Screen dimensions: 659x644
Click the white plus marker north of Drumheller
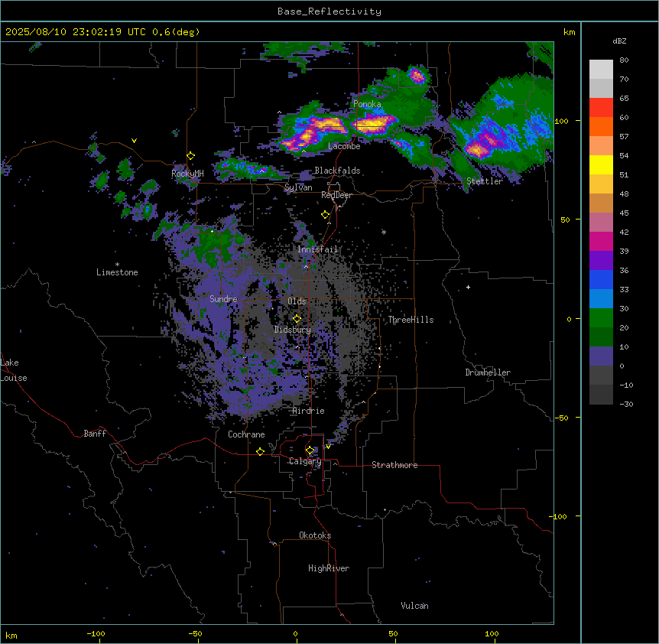click(468, 287)
